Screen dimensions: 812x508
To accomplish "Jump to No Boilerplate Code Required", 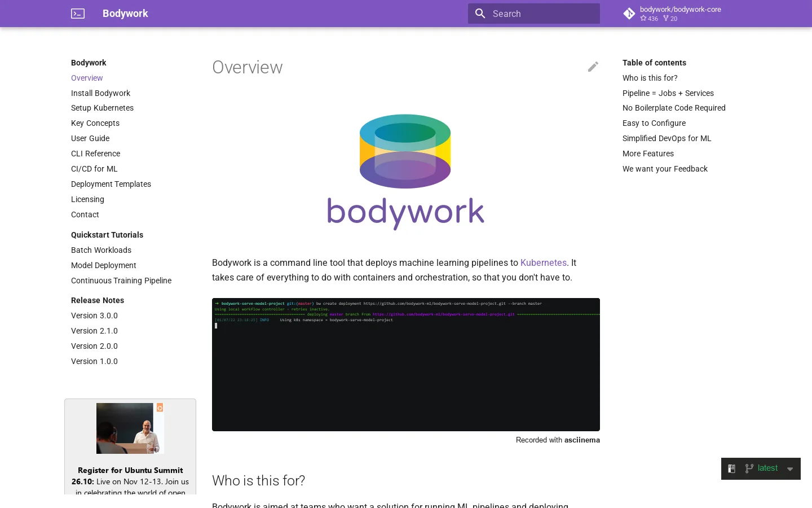I will (674, 108).
